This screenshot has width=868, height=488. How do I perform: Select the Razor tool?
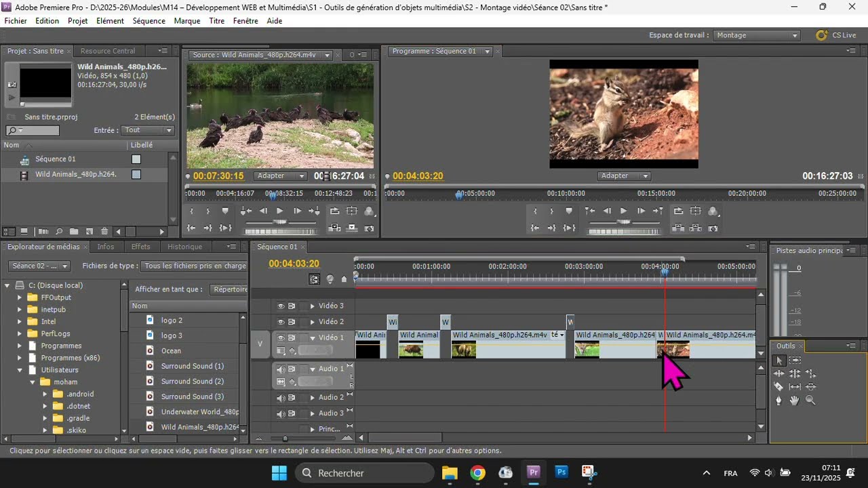tap(779, 387)
